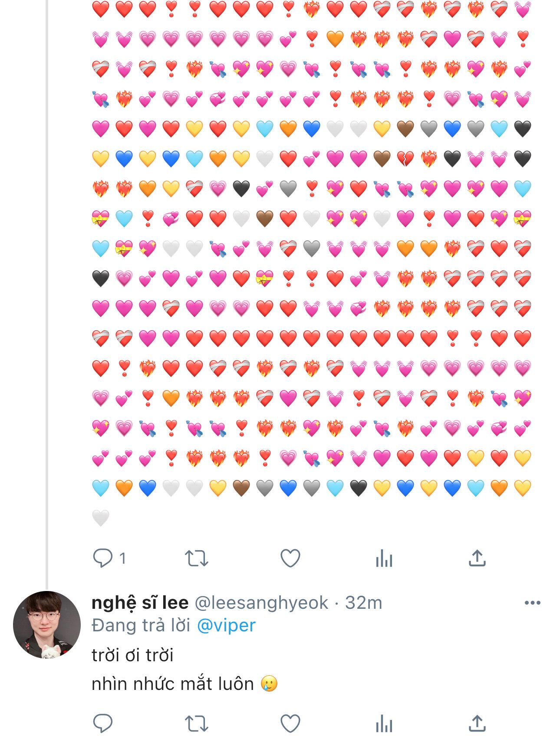Open more options on nghệ sĩ lee's reply
The height and width of the screenshot is (742, 560).
[532, 603]
